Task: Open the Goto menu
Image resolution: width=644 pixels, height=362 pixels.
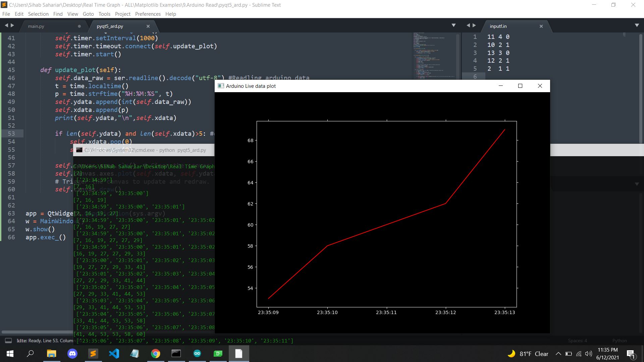Action: [88, 14]
